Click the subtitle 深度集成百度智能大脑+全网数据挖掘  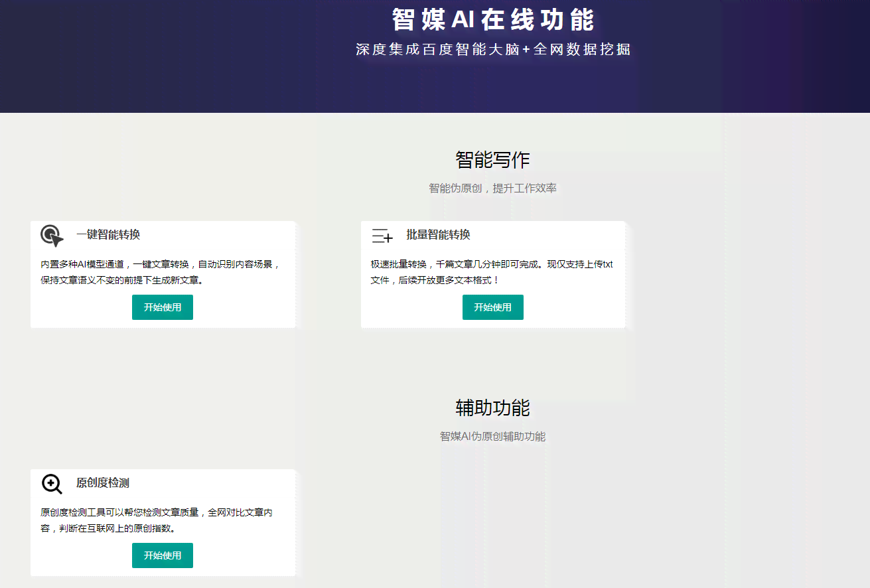click(x=492, y=50)
